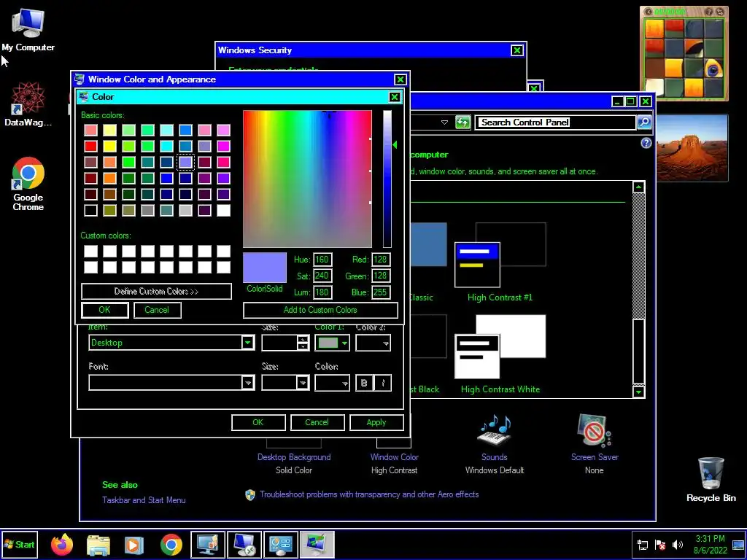
Task: Switch to Remote Desktop Connection taskbar item
Action: pyautogui.click(x=244, y=544)
